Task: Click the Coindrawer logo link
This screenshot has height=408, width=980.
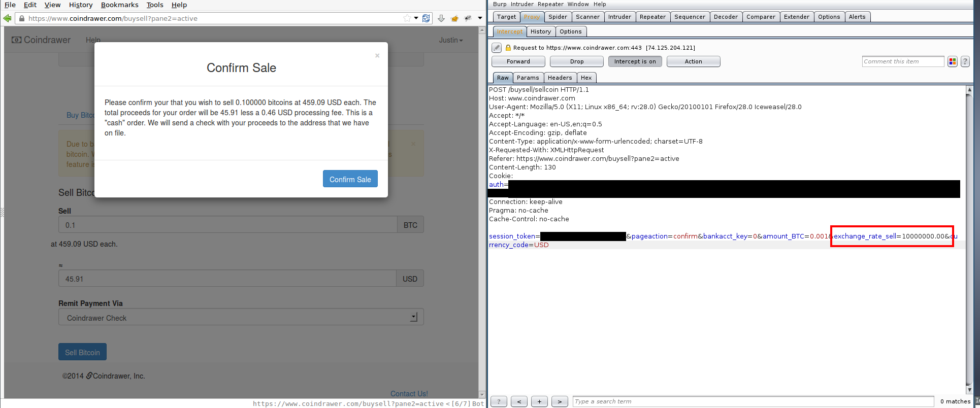Action: click(42, 40)
